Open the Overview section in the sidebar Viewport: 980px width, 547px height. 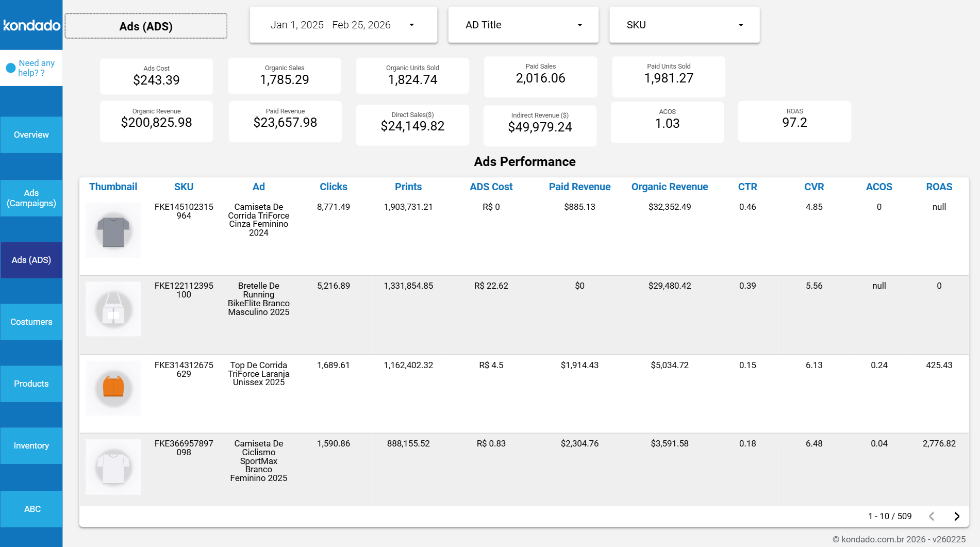tap(31, 135)
